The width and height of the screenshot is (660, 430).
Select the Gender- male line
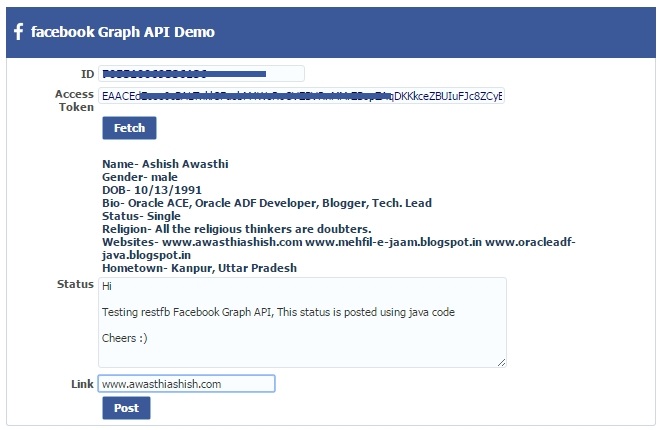point(140,177)
